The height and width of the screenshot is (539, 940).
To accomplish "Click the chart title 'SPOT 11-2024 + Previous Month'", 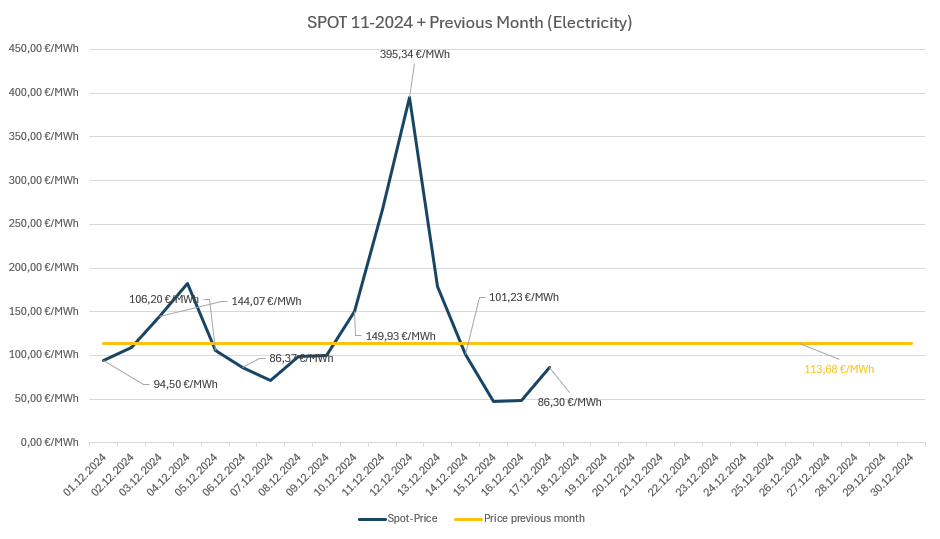I will (470, 22).
